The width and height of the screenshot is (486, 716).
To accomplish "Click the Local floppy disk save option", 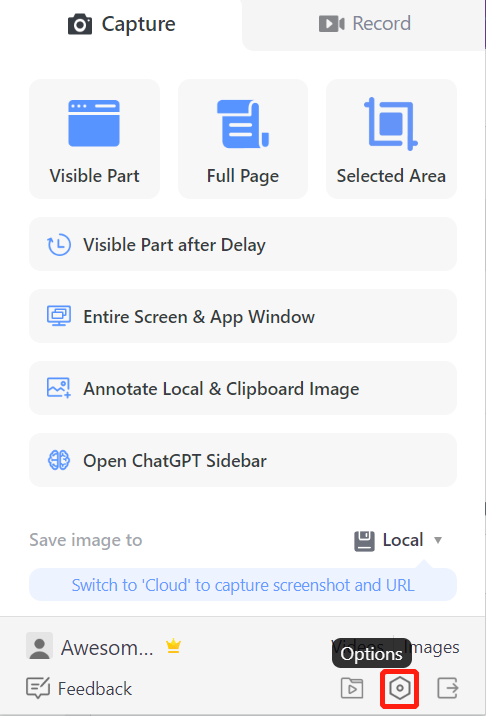I will click(x=398, y=540).
